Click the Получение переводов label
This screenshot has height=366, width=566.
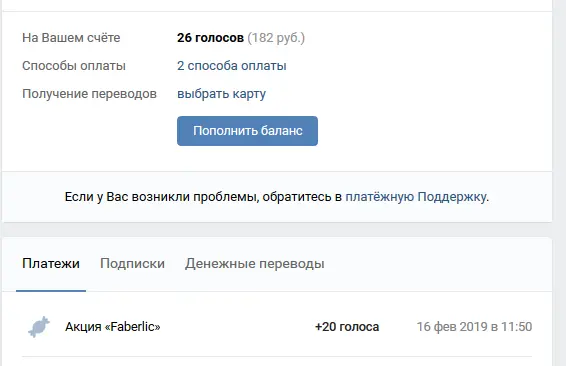point(89,94)
